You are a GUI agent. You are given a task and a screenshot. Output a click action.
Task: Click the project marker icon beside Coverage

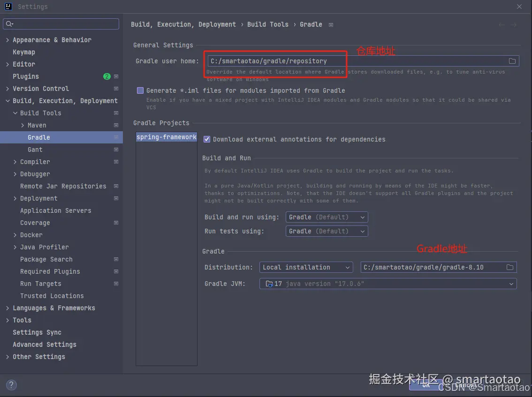tap(116, 223)
